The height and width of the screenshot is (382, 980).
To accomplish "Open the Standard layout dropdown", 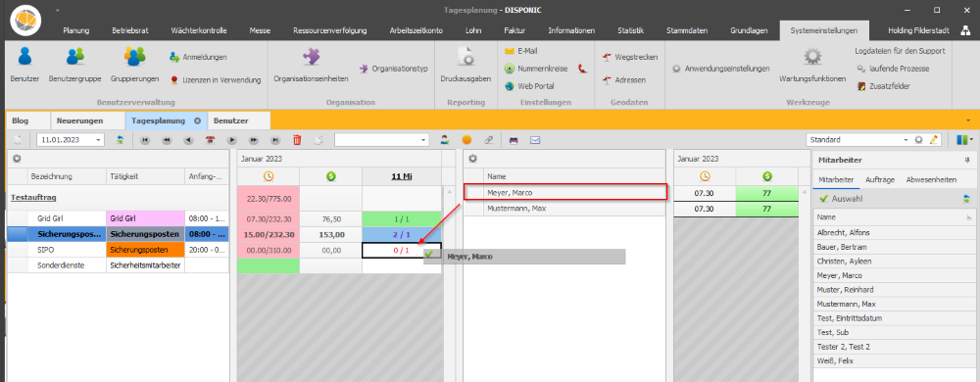I will pos(906,140).
